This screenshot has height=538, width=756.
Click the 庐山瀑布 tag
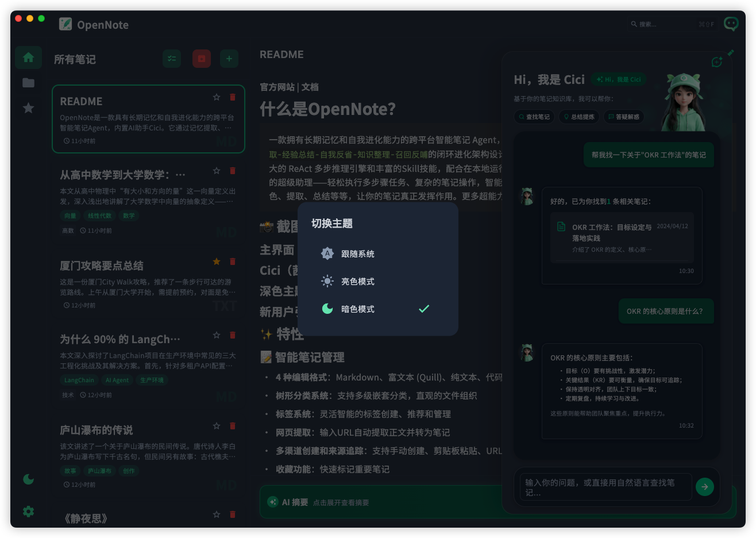click(99, 471)
